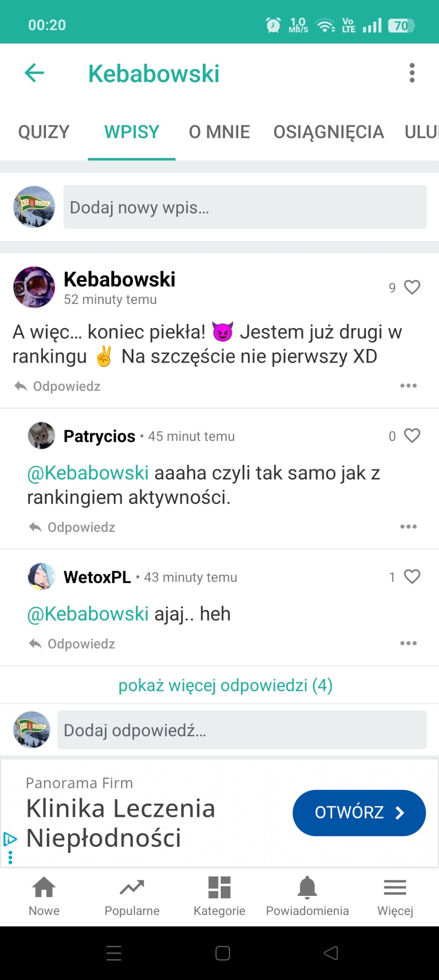Open the OSIĄGNIĘCIA tab

click(328, 132)
